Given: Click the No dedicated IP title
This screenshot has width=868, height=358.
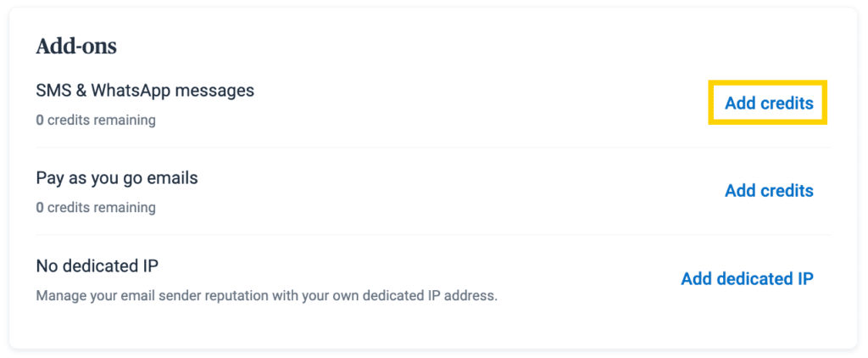Looking at the screenshot, I should pos(97,266).
